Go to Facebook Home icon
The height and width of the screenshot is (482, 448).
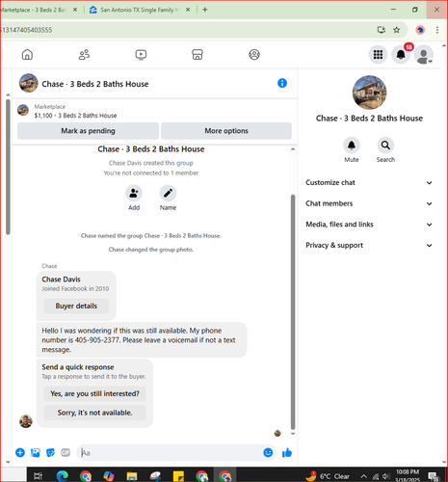[x=27, y=55]
